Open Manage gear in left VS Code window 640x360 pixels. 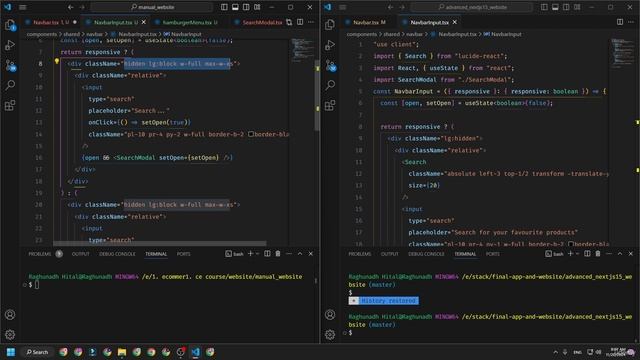(10, 335)
